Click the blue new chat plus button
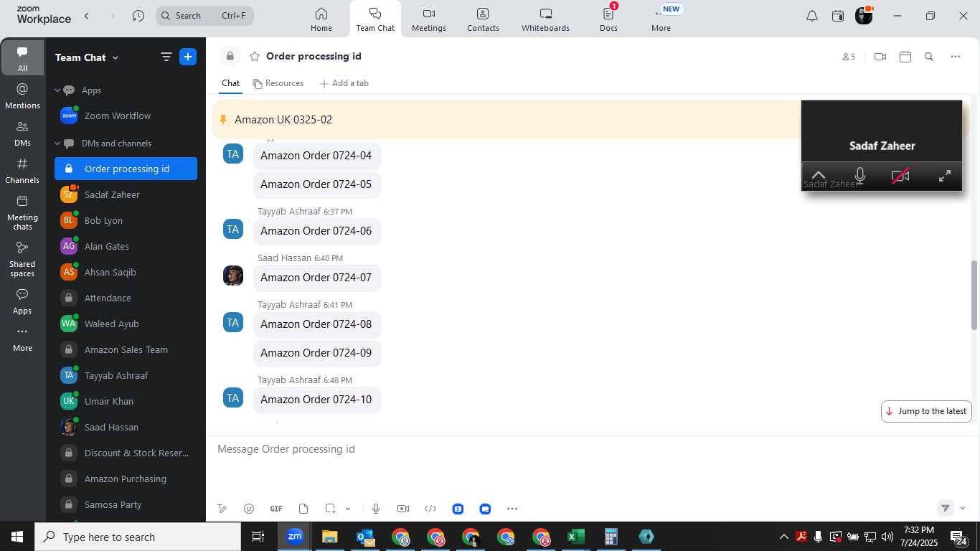 [188, 57]
